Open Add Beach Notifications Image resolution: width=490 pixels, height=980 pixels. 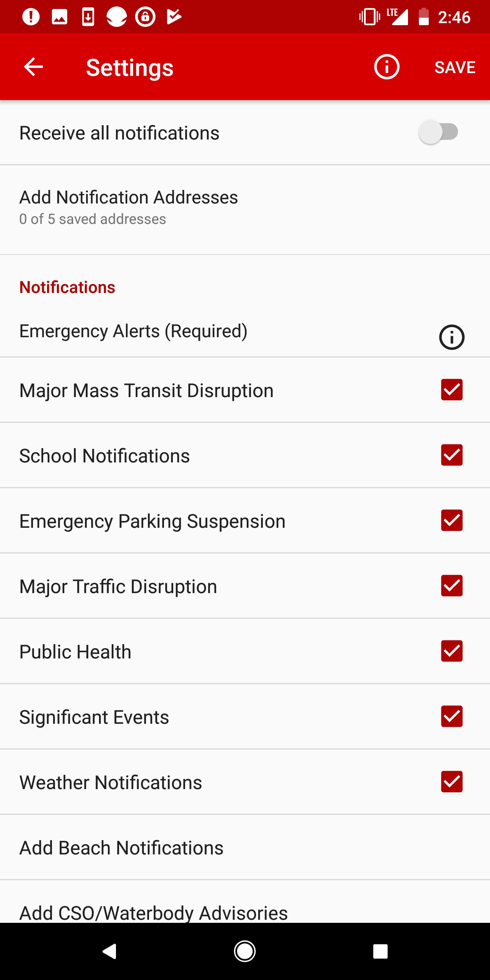[245, 847]
